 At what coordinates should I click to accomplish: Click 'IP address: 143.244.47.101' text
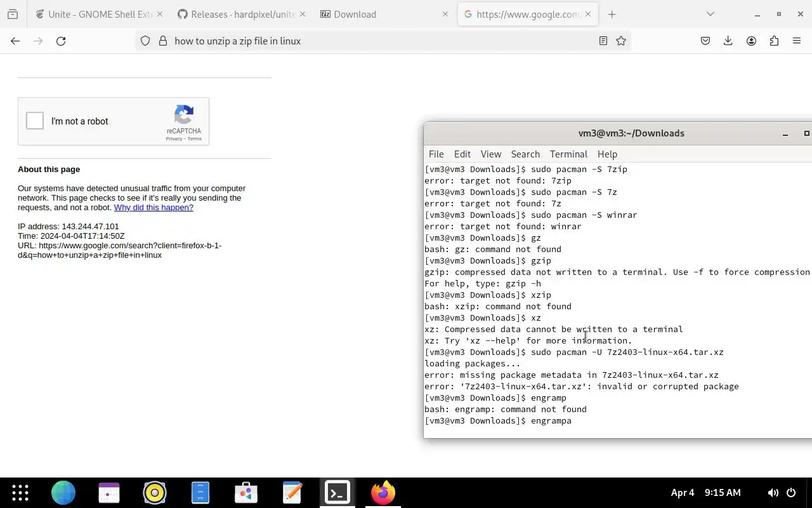pos(69,227)
